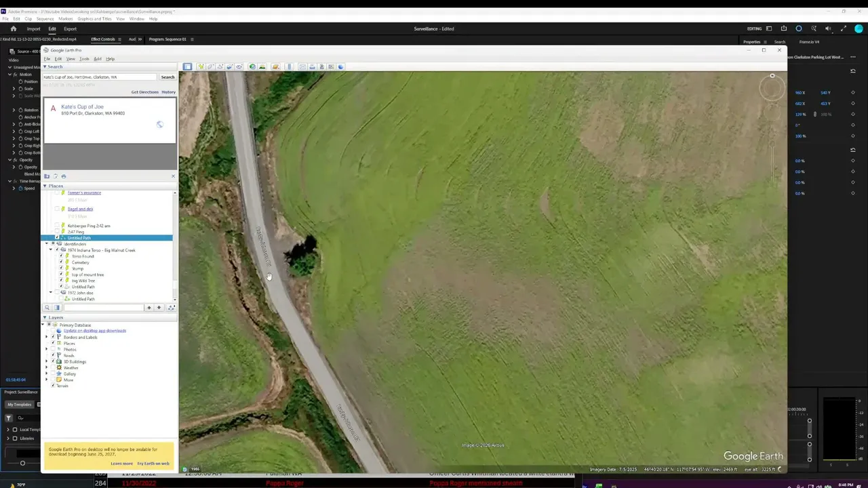The image size is (868, 488).
Task: Toggle the sidebar button in Google Earth toolbar
Action: [x=187, y=66]
